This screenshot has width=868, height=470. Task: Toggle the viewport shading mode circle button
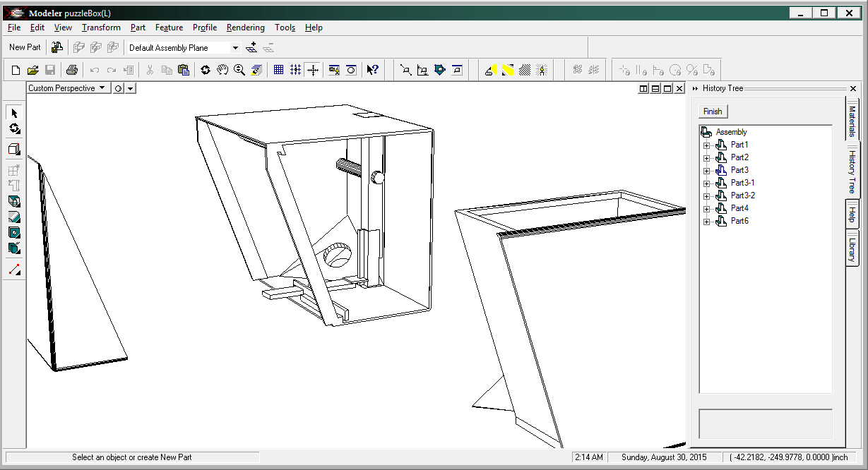pyautogui.click(x=119, y=88)
